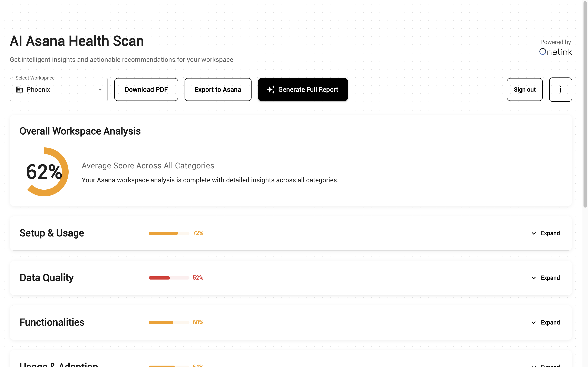Image resolution: width=588 pixels, height=367 pixels.
Task: Download the report as PDF
Action: coord(146,89)
